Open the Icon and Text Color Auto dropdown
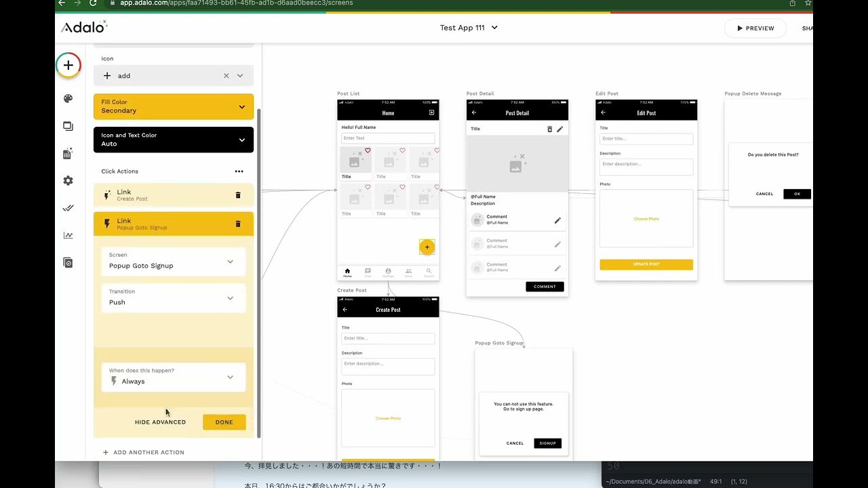868x488 pixels. (x=174, y=140)
